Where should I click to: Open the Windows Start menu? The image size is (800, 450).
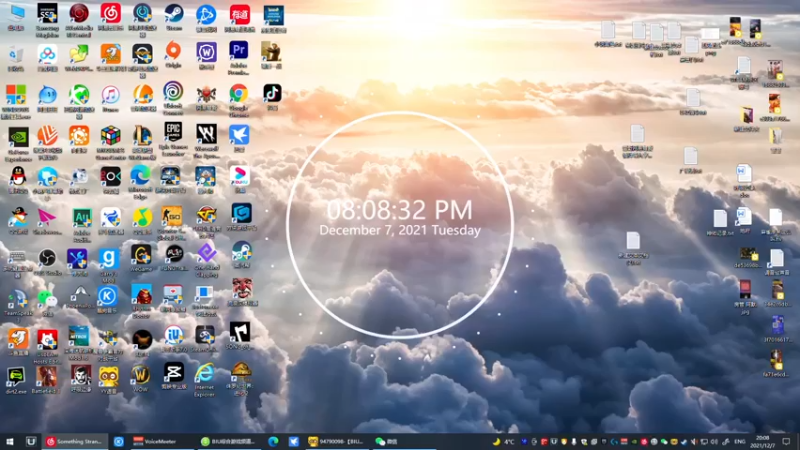click(x=9, y=441)
